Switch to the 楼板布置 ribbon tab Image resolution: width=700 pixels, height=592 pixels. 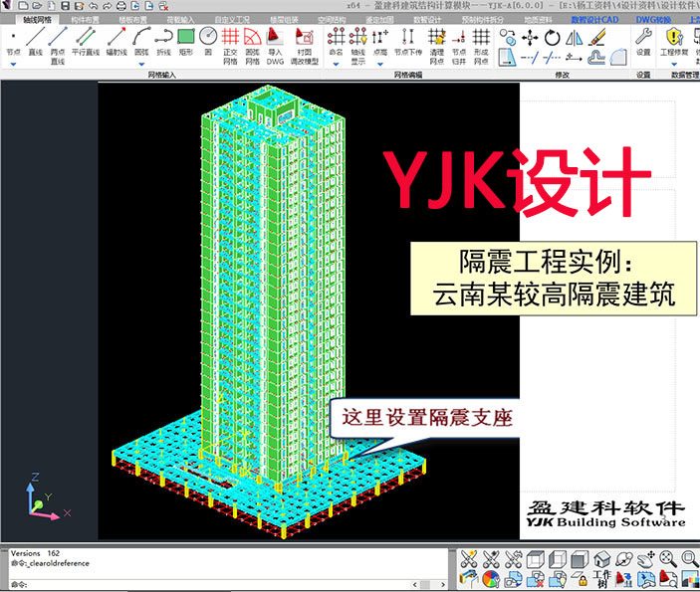point(132,20)
